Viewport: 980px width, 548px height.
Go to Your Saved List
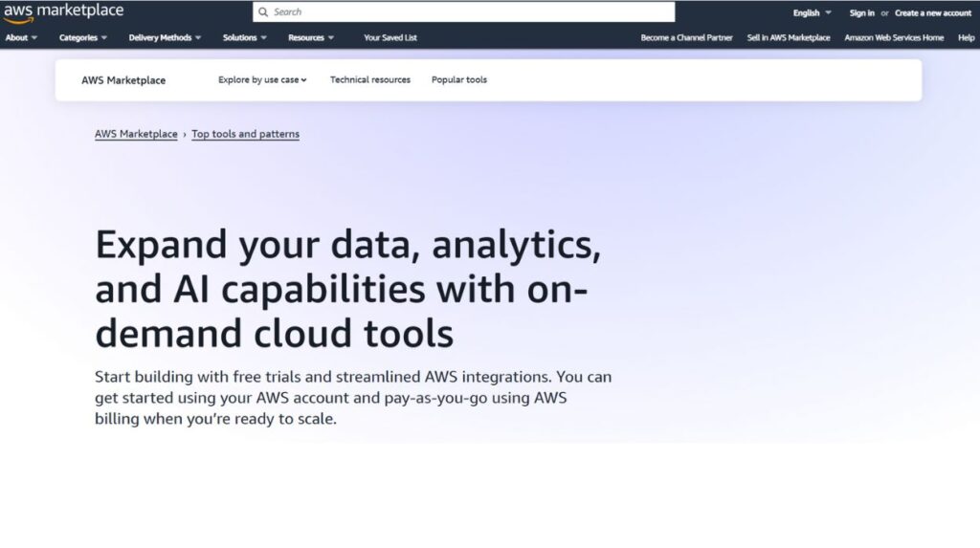[390, 37]
